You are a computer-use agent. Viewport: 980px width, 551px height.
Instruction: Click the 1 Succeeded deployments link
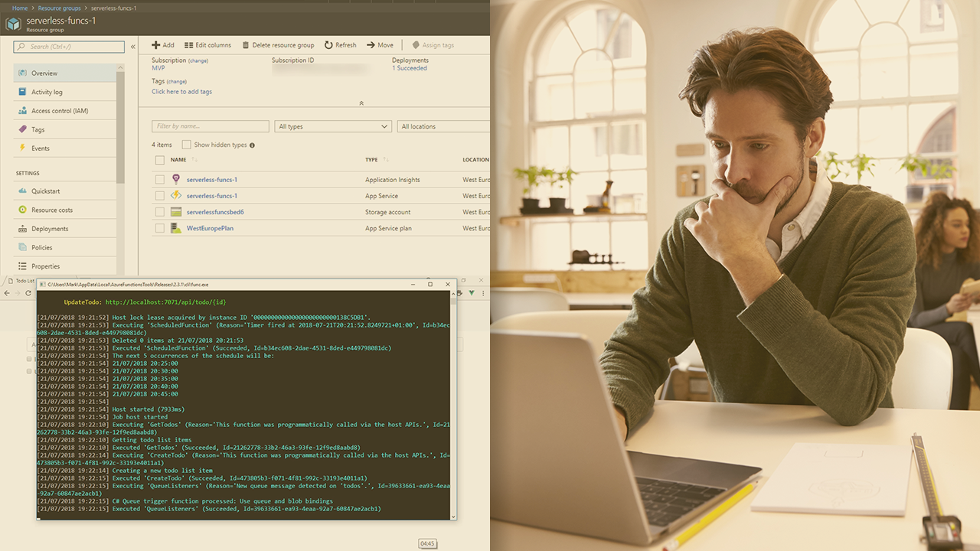410,68
